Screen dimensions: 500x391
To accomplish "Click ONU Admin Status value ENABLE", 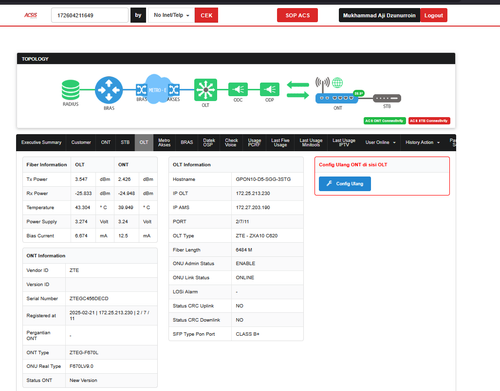I will coord(245,263).
